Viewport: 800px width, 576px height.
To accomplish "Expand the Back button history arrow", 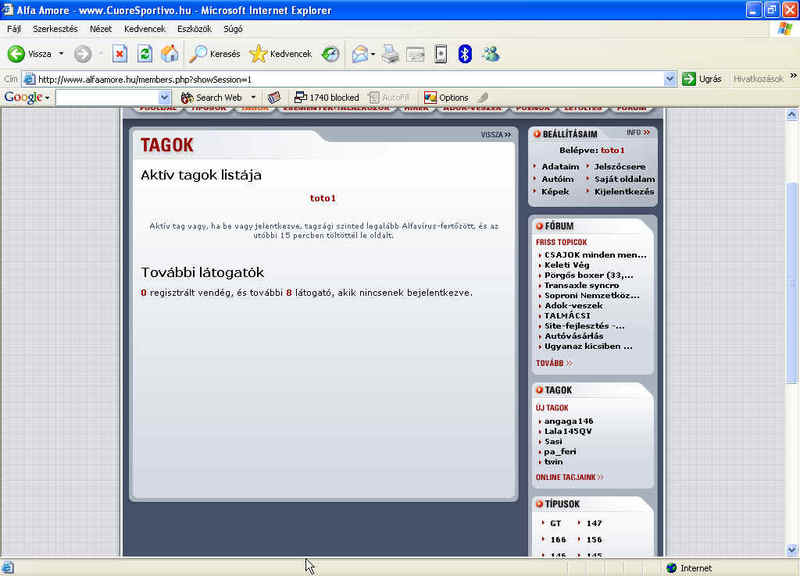I will [x=61, y=54].
